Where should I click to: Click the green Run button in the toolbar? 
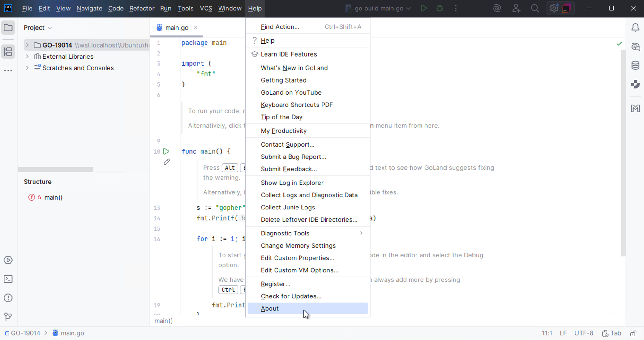tap(424, 8)
